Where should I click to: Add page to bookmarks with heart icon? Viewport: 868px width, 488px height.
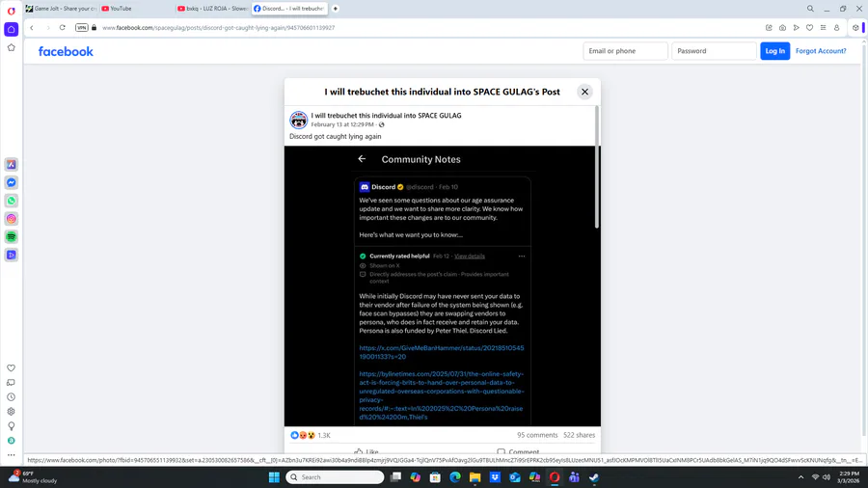(809, 28)
